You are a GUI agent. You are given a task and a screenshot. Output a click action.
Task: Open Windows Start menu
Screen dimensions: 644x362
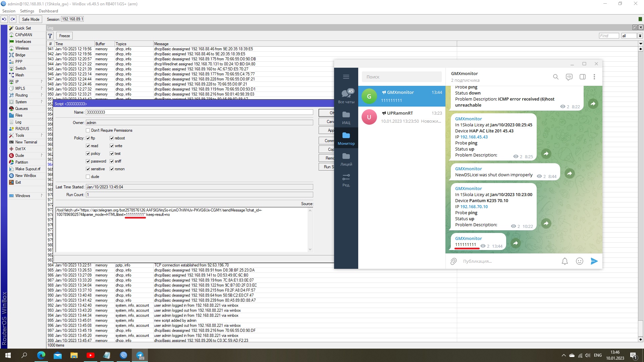click(x=8, y=355)
